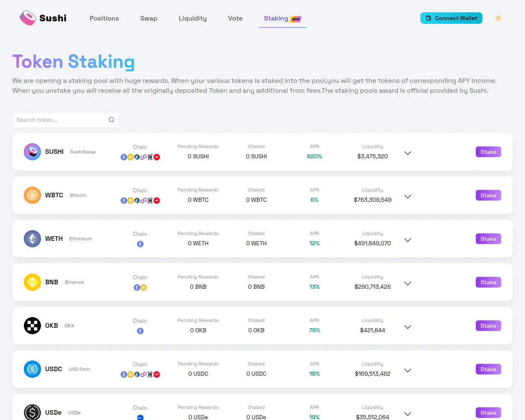This screenshot has height=420, width=525.
Task: Click the Connect Wallet button
Action: (451, 18)
